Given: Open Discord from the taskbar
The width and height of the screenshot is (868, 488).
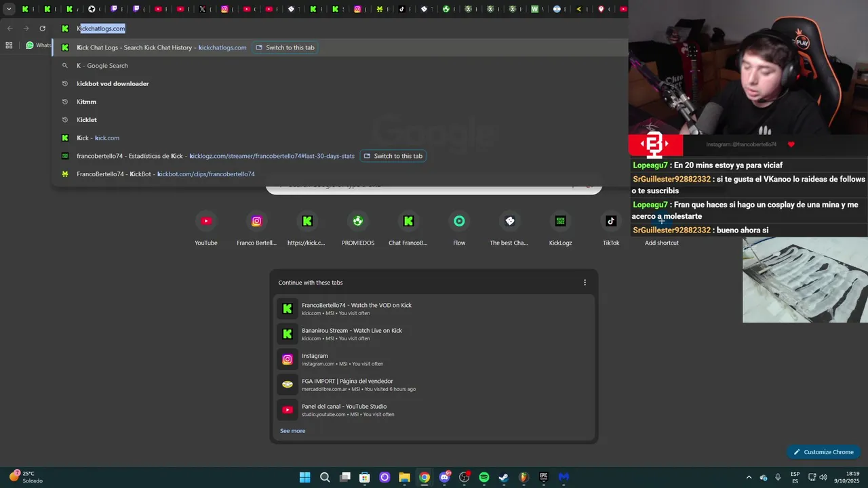Looking at the screenshot, I should pyautogui.click(x=444, y=477).
